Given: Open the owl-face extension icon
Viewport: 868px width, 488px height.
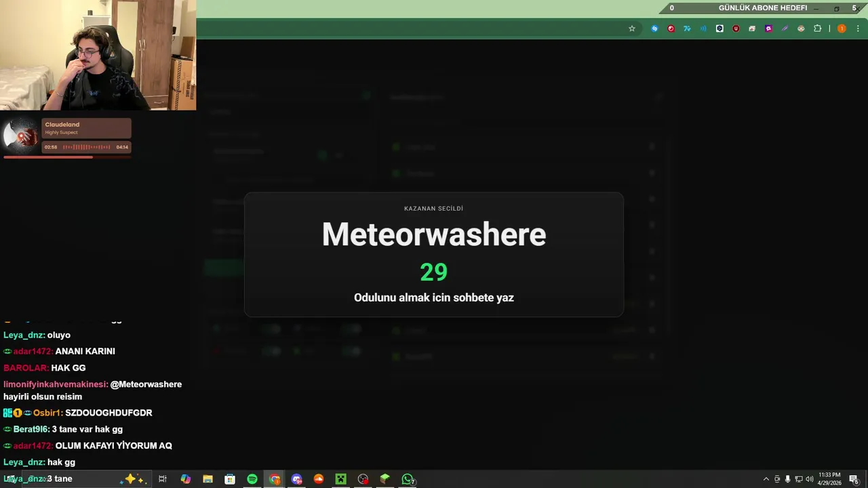Looking at the screenshot, I should tap(801, 28).
